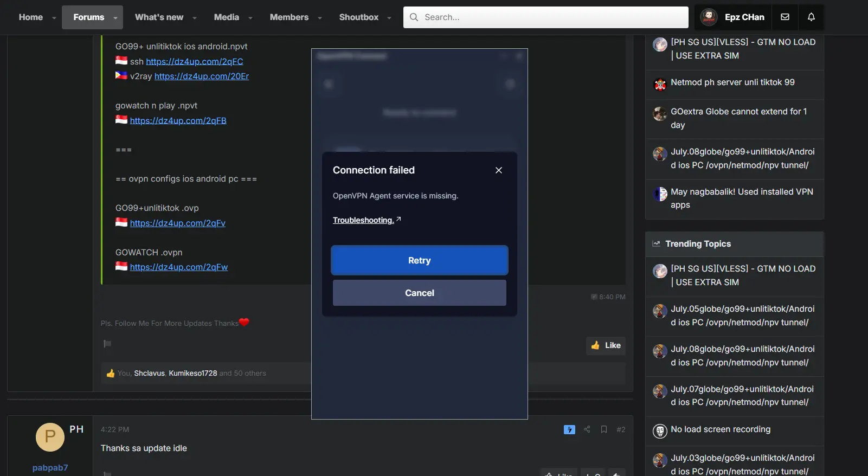Open Netmod ph server unli tiktok 99
Image resolution: width=868 pixels, height=476 pixels.
tap(732, 82)
